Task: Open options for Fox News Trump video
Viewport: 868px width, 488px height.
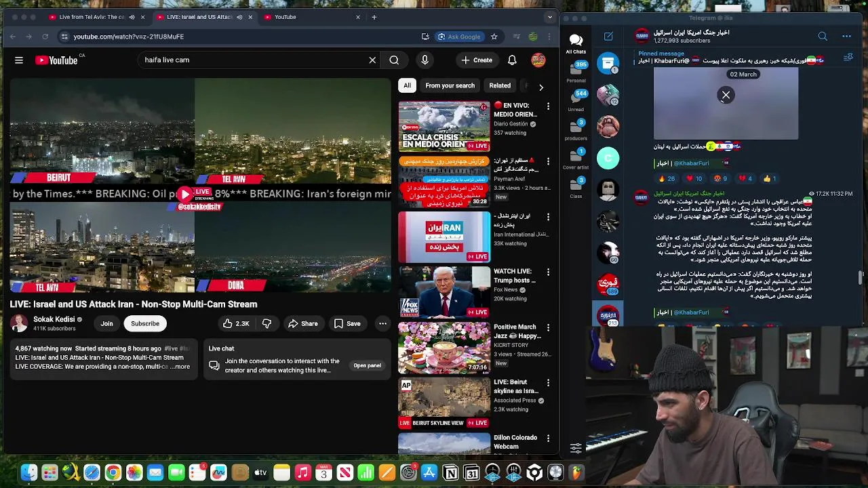Action: pos(548,272)
